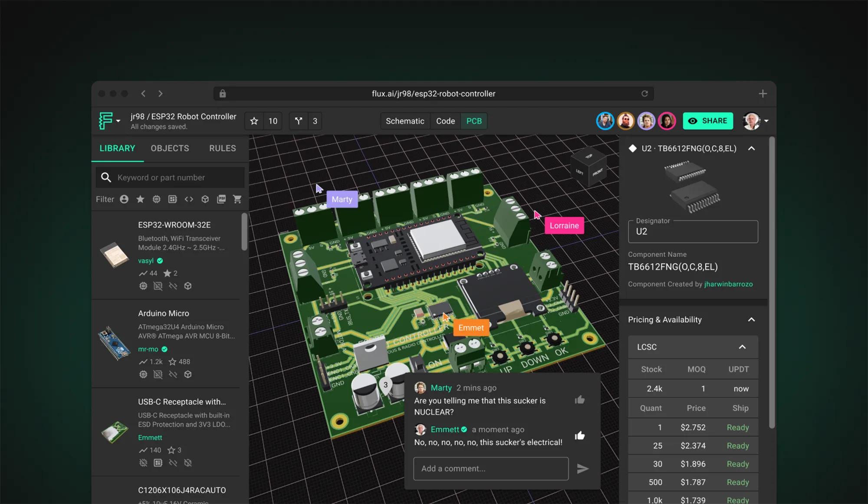This screenshot has height=504, width=868.
Task: Star the ESP32 Robot Controller project
Action: click(254, 121)
